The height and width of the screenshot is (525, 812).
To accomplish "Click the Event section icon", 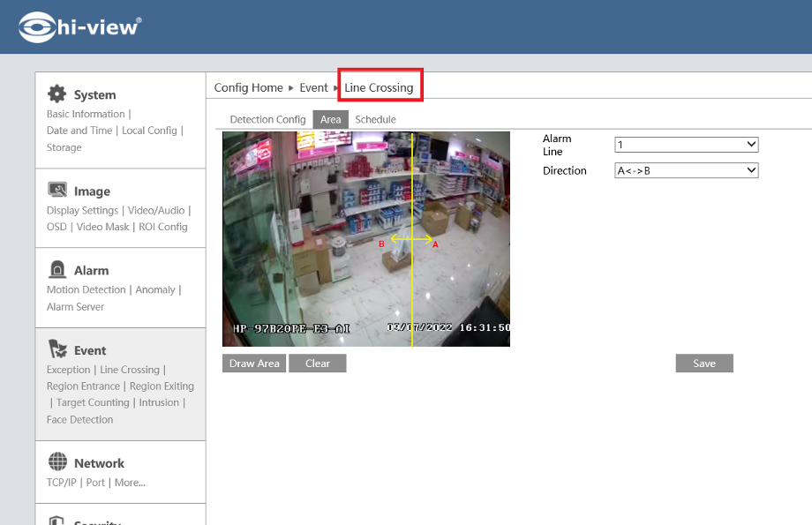I will (x=57, y=349).
